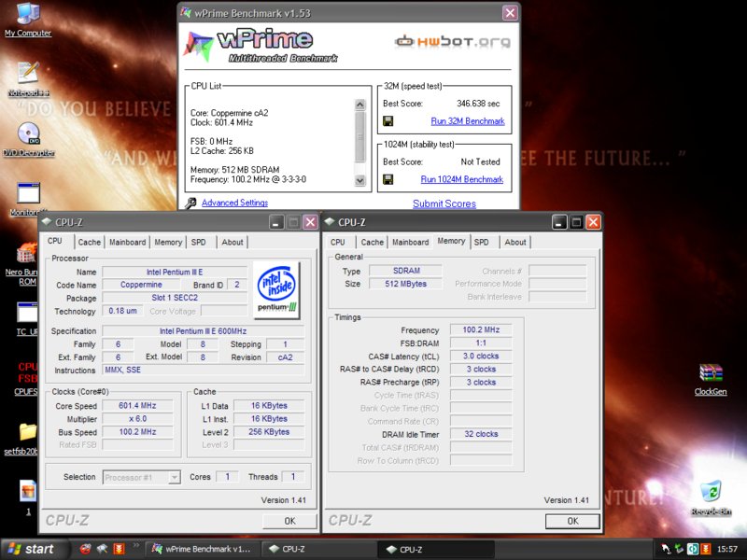The height and width of the screenshot is (560, 747).
Task: Close the wPrime Benchmark window
Action: pos(510,13)
